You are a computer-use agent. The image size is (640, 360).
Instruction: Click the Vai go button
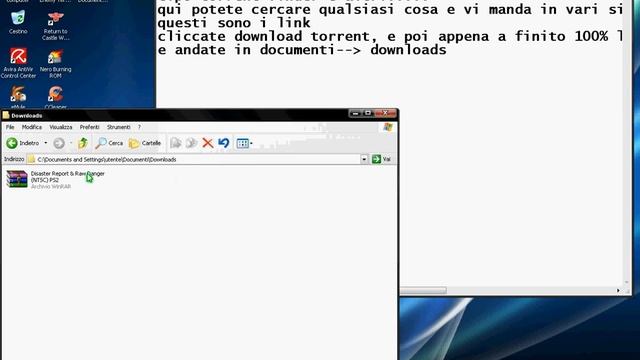click(x=382, y=159)
